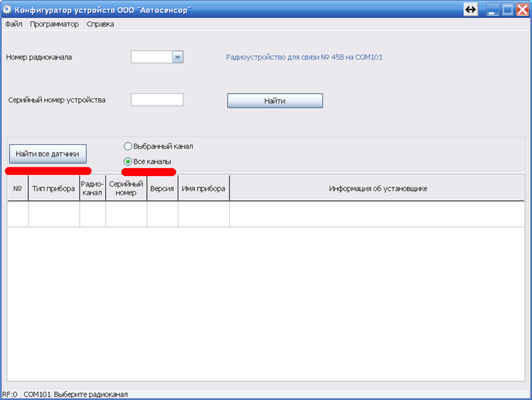Maximize the Конфигуратор устройств window
Screen dimensions: 532x400
(507, 9)
